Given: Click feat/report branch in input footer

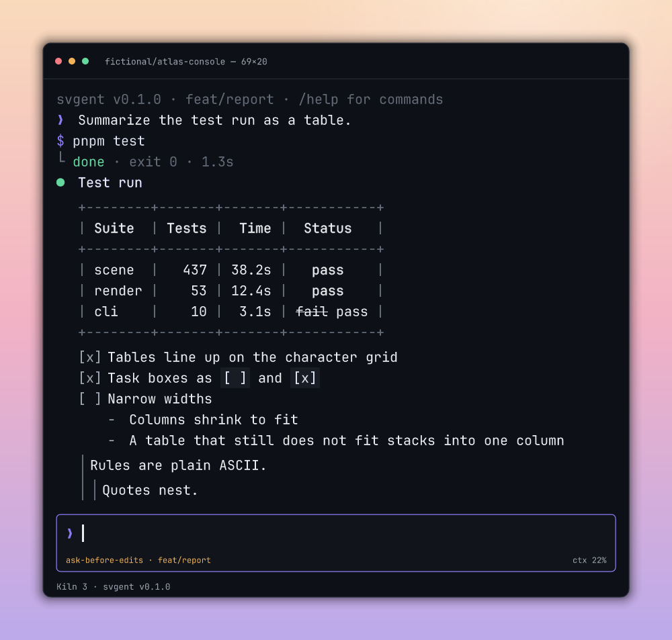Looking at the screenshot, I should (184, 560).
